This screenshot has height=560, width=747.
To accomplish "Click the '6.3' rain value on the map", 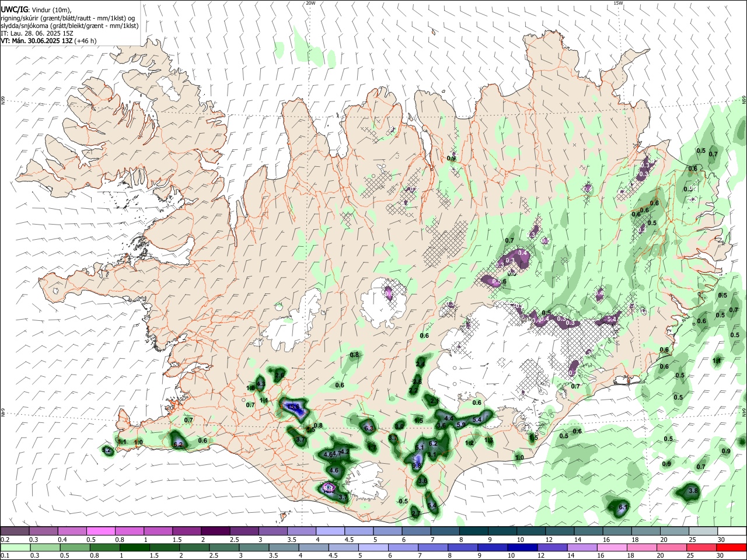I will tap(368, 428).
